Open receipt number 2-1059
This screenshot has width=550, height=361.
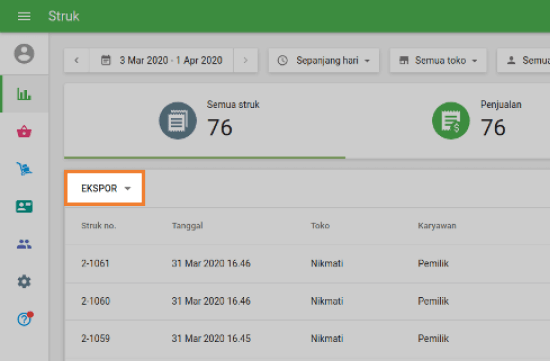click(x=95, y=339)
